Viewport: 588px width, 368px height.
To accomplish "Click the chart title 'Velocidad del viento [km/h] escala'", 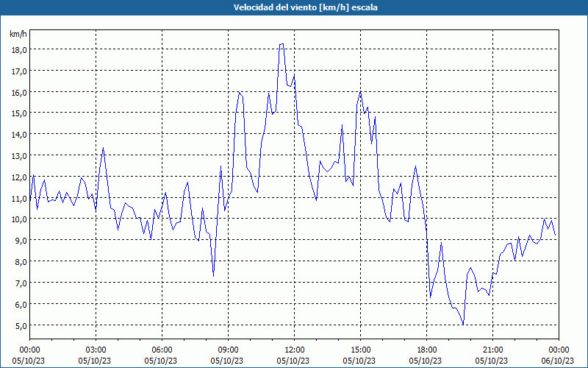I will tap(305, 7).
